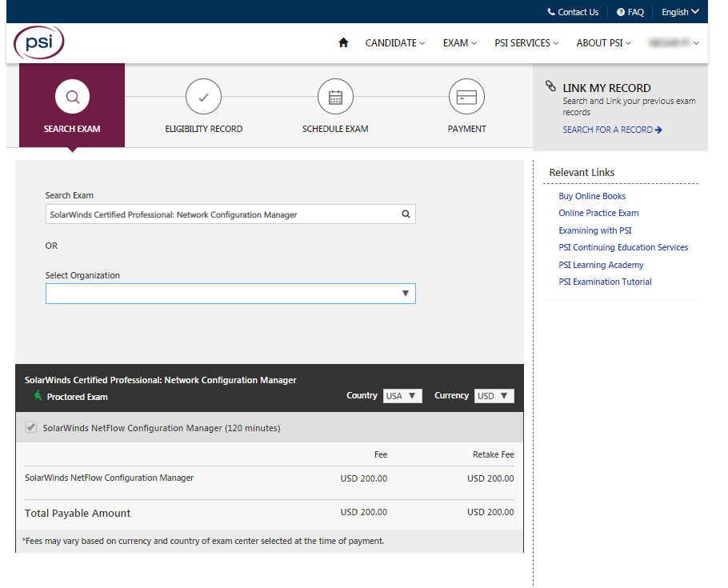Open the EXAM menu
The height and width of the screenshot is (588, 728).
(x=460, y=42)
